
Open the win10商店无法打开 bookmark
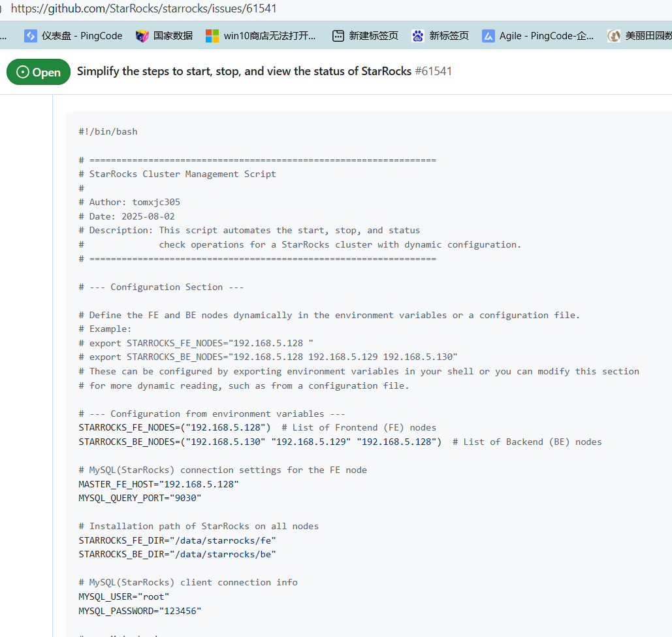[x=261, y=35]
